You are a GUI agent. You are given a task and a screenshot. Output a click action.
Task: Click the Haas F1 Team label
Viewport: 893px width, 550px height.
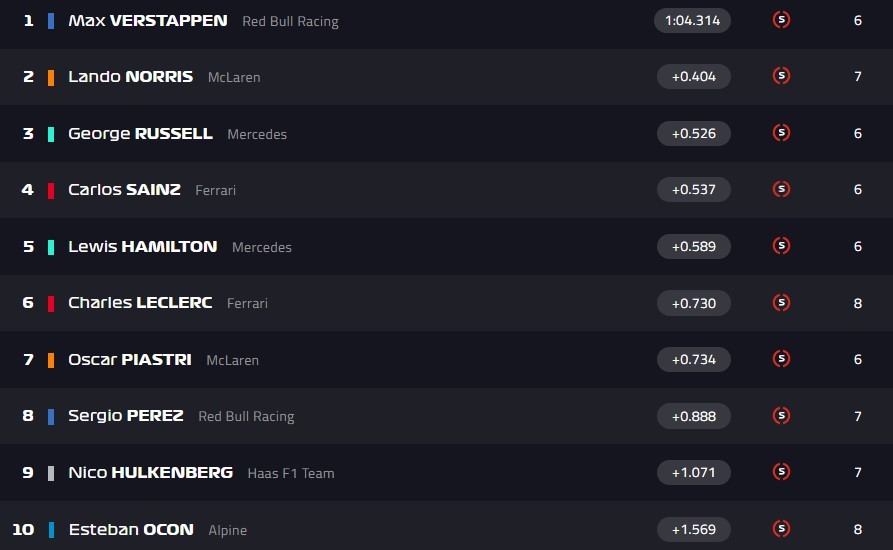(x=291, y=473)
